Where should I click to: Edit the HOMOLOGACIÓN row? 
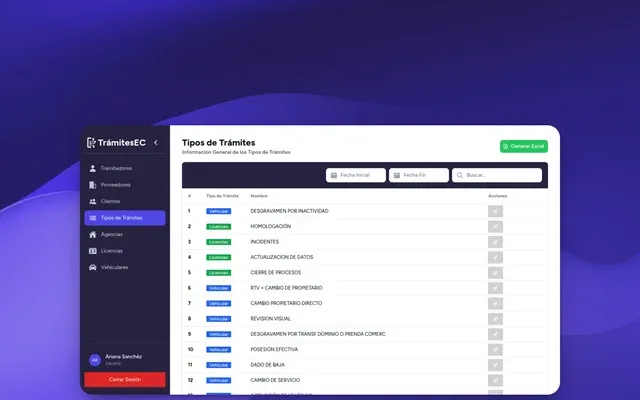point(495,227)
